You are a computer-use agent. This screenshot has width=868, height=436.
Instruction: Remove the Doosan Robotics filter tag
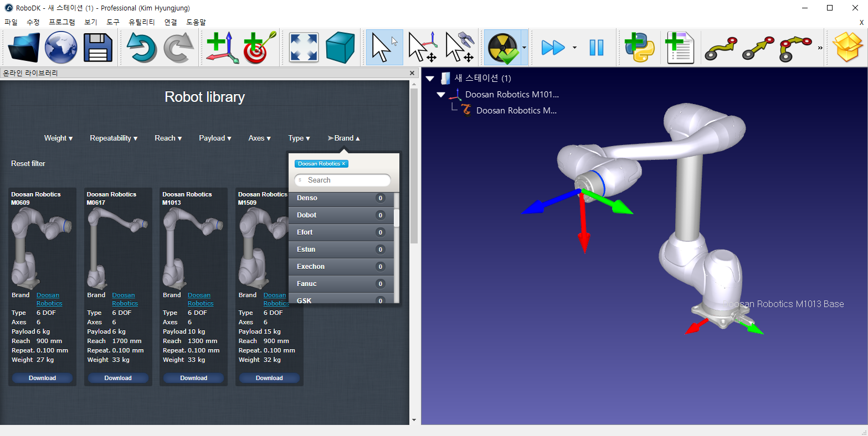coord(343,164)
